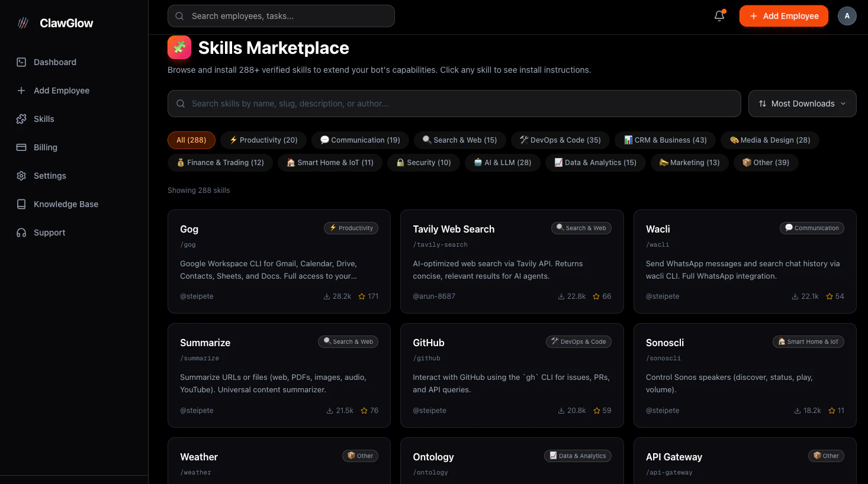The height and width of the screenshot is (484, 868).
Task: Filter by DevOps & Code (35)
Action: [560, 140]
